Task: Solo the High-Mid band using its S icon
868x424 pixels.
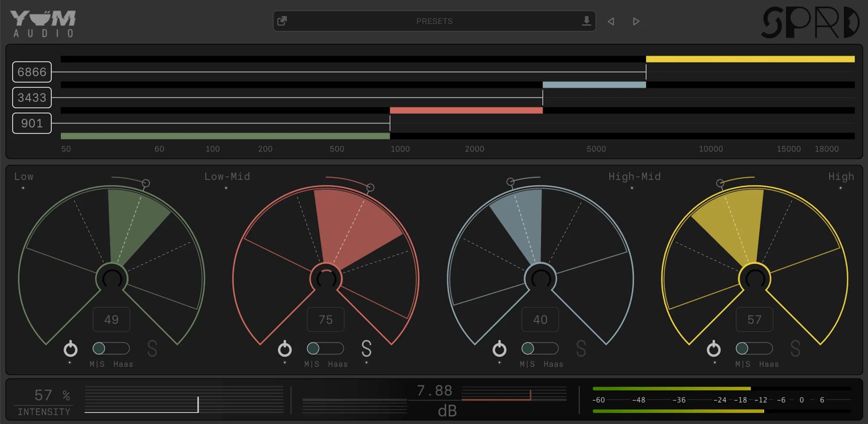Action: pos(581,349)
